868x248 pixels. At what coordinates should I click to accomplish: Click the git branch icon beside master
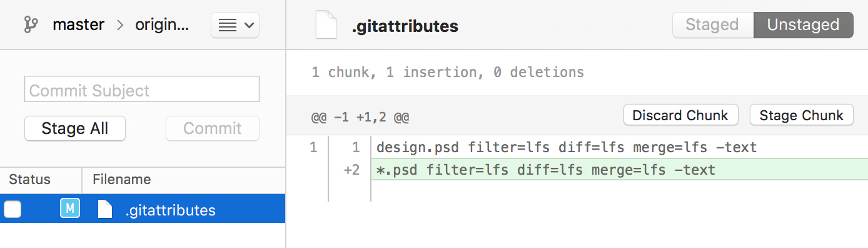[31, 25]
